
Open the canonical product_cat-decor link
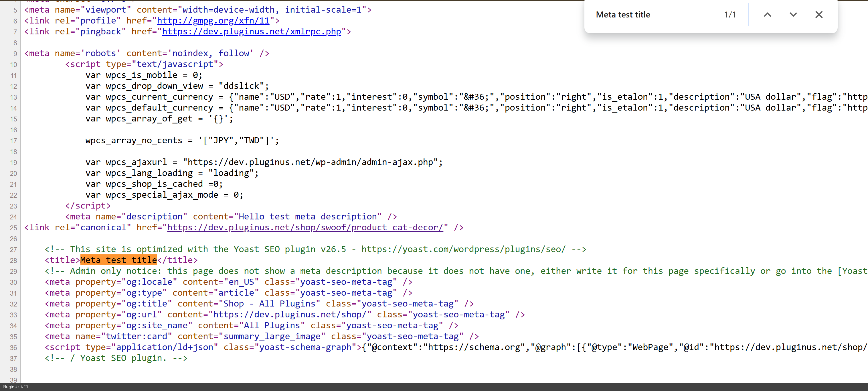click(x=305, y=228)
